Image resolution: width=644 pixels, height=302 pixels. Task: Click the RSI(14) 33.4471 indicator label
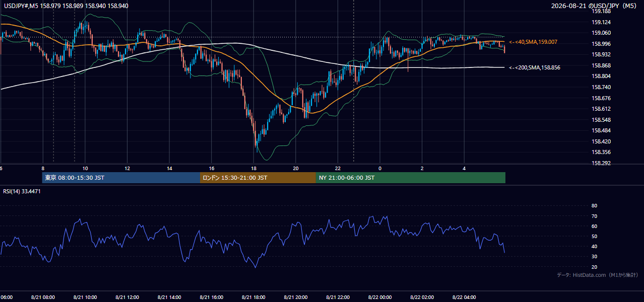[22, 191]
